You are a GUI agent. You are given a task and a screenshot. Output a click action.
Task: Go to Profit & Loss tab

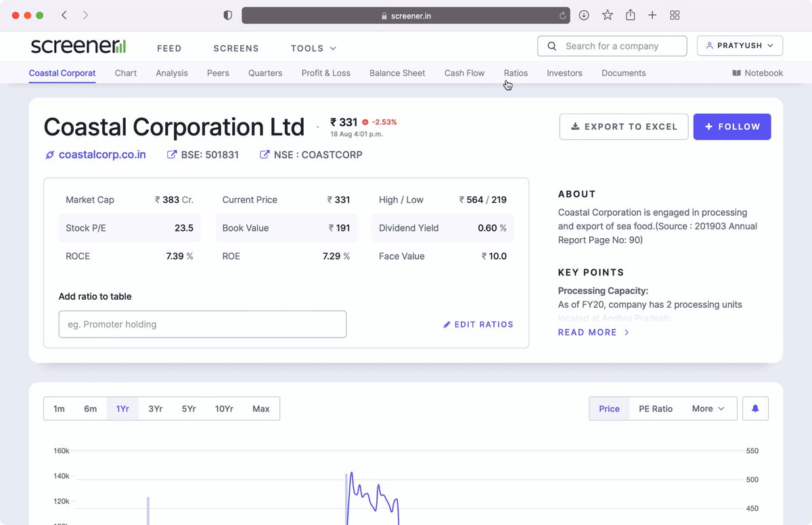tap(326, 73)
